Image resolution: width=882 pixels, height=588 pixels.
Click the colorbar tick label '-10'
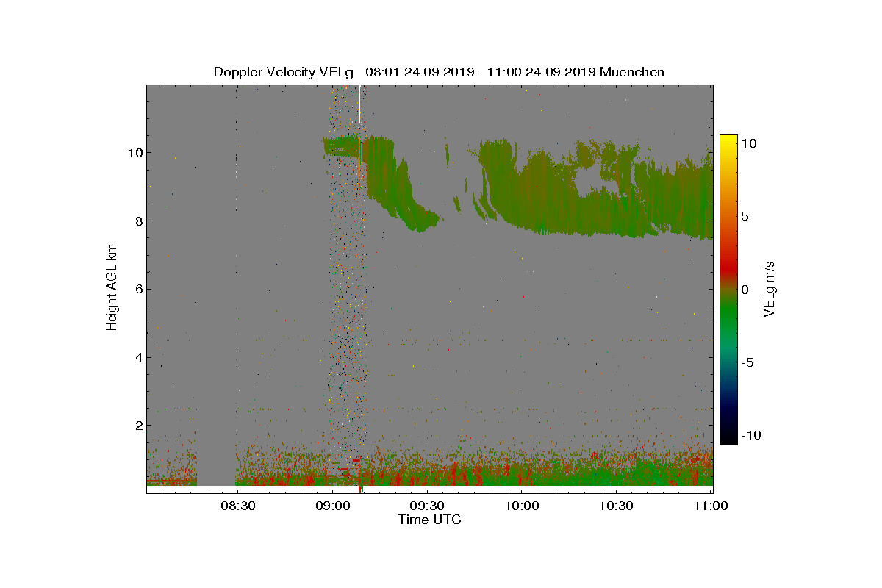[x=750, y=435]
